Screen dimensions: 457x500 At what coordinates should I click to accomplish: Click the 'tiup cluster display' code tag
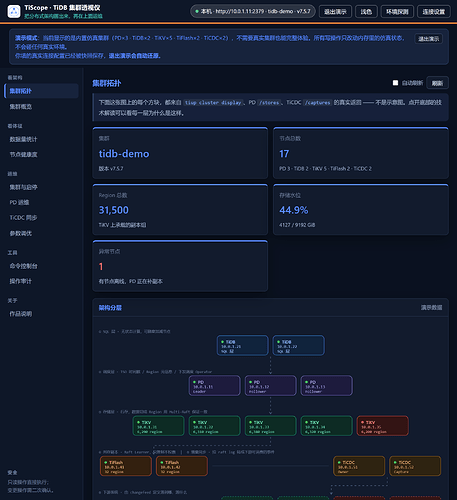pyautogui.click(x=213, y=103)
